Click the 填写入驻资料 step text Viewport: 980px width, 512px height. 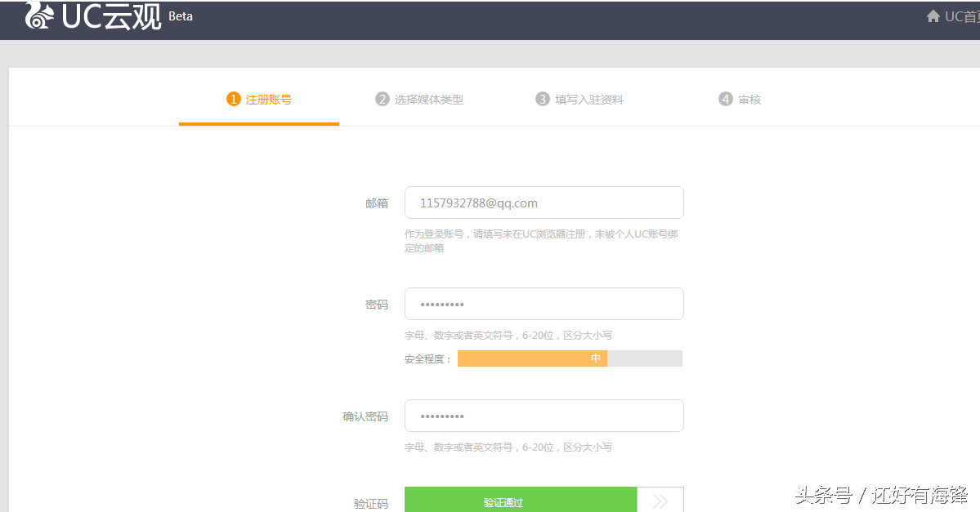tap(590, 99)
